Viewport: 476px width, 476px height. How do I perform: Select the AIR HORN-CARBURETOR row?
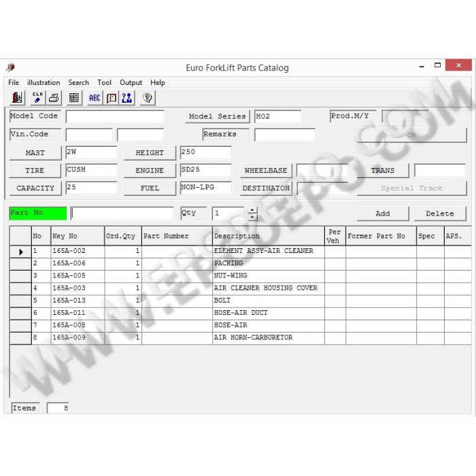[240, 338]
